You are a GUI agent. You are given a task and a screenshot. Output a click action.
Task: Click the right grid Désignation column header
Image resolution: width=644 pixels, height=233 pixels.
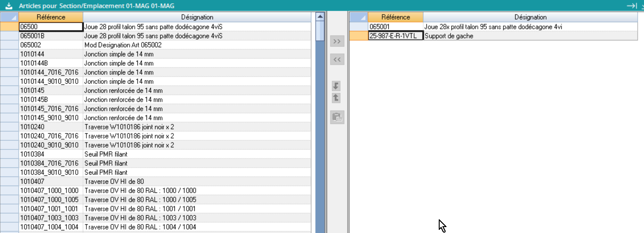[530, 17]
